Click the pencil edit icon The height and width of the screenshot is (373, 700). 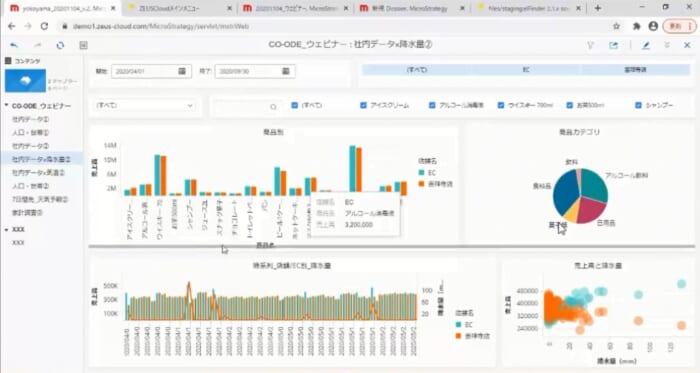click(646, 45)
